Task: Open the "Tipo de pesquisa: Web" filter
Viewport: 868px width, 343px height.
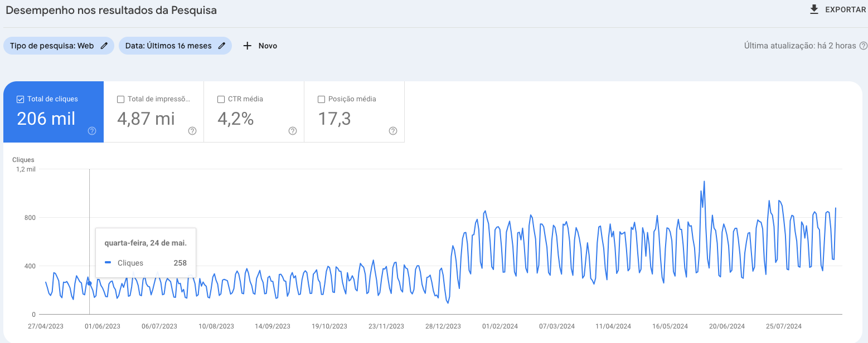Action: click(52, 46)
